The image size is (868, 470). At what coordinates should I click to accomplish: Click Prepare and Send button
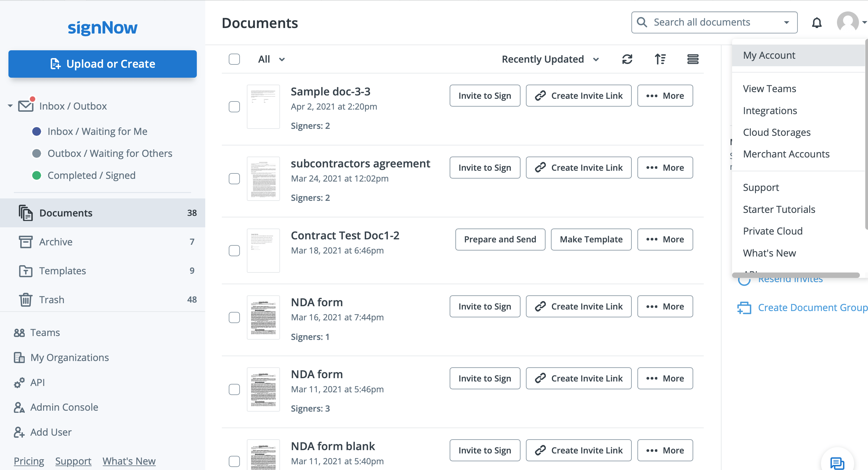point(500,239)
